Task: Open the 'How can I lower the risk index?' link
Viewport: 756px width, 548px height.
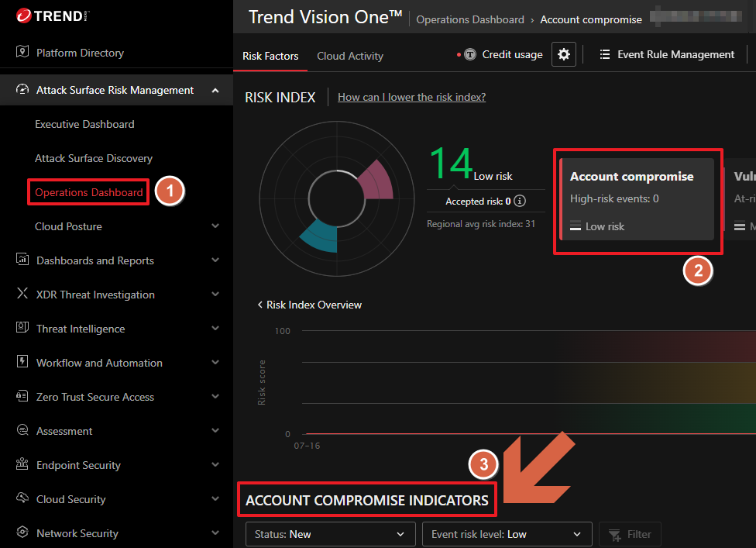Action: click(x=411, y=97)
